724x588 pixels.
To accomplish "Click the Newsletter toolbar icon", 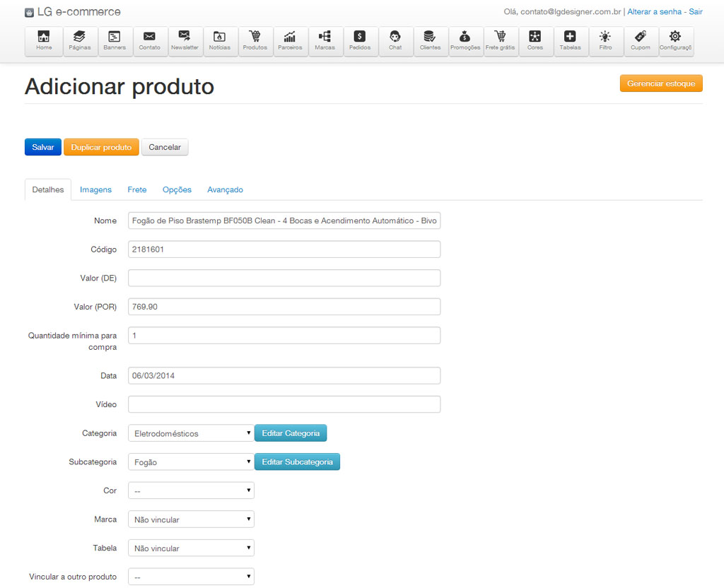I will coord(185,41).
